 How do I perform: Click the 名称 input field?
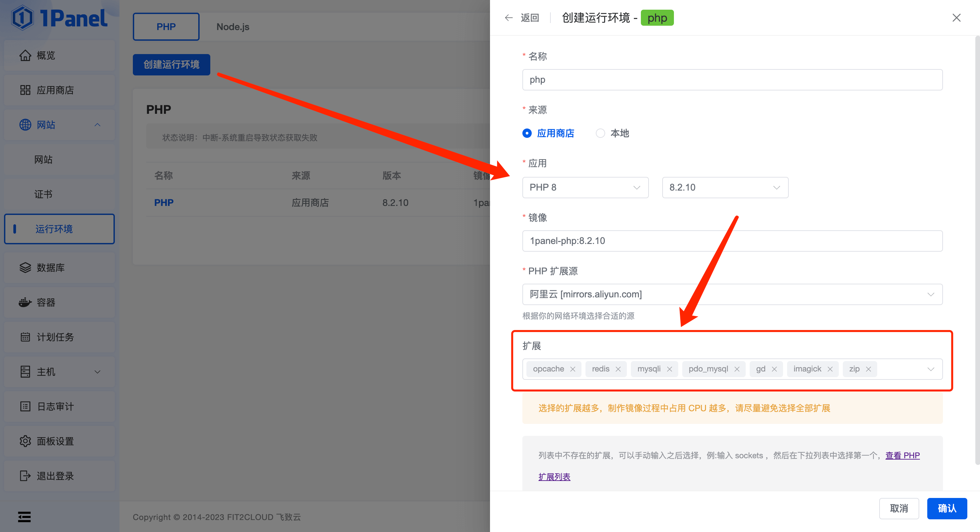(732, 80)
